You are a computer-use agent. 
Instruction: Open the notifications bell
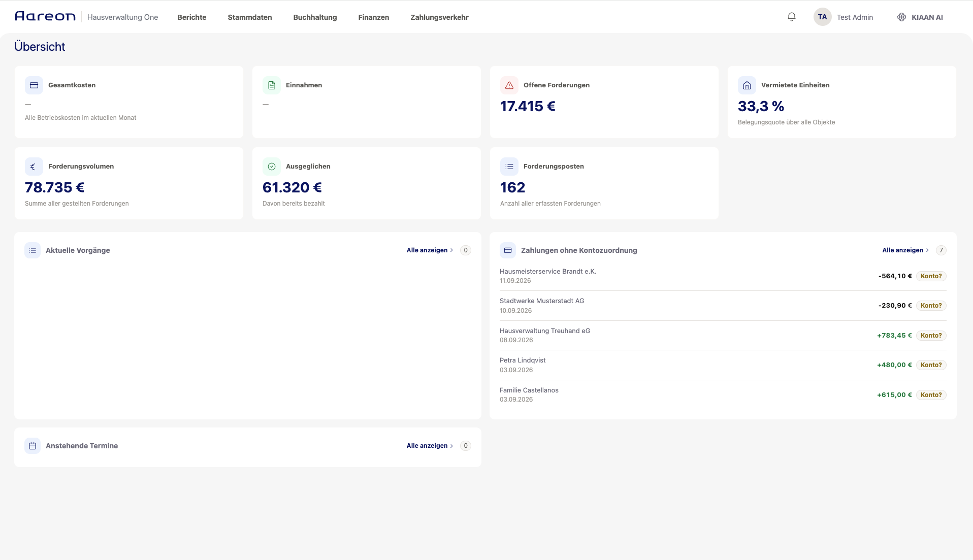click(792, 17)
